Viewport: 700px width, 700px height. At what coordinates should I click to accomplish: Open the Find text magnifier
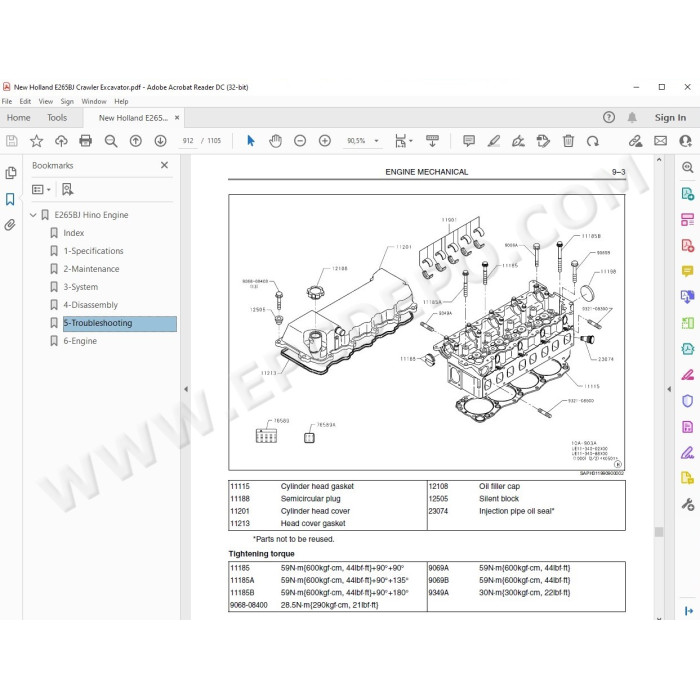click(111, 141)
